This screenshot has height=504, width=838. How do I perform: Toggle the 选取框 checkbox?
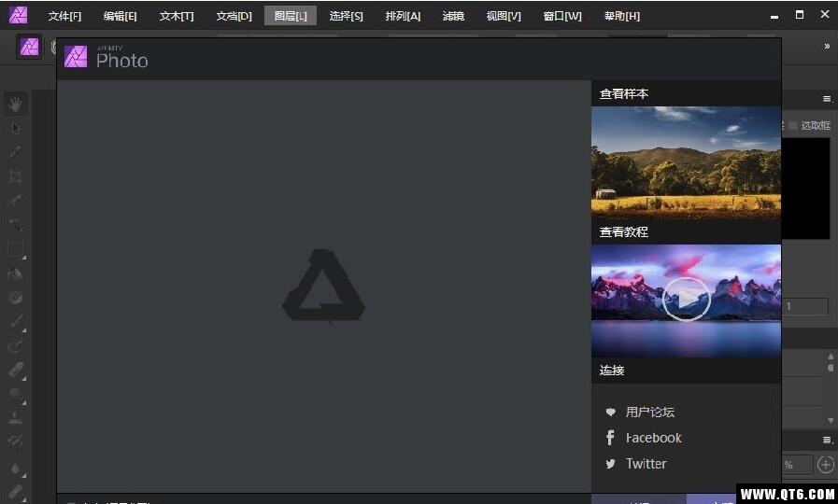click(x=793, y=125)
